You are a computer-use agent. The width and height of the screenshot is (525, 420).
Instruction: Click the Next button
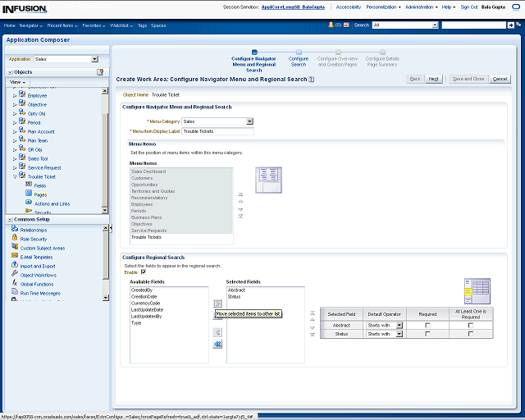tap(434, 79)
